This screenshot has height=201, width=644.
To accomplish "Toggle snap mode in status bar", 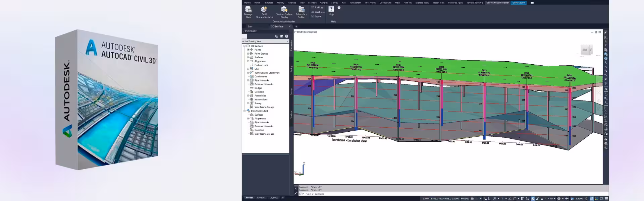I will [x=477, y=198].
